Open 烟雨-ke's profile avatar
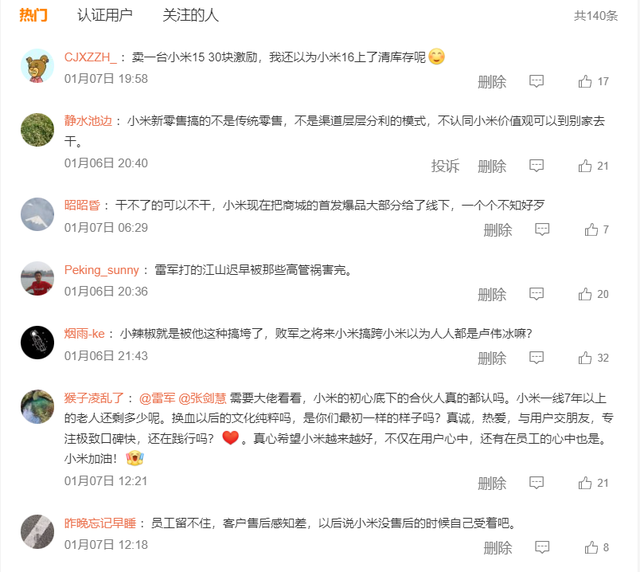The image size is (640, 572). (37, 343)
